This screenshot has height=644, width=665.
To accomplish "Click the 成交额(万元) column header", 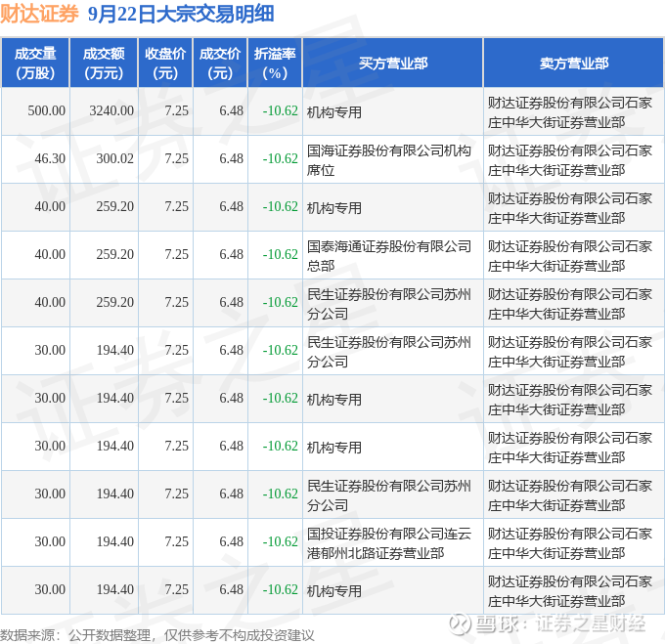I will tap(104, 63).
